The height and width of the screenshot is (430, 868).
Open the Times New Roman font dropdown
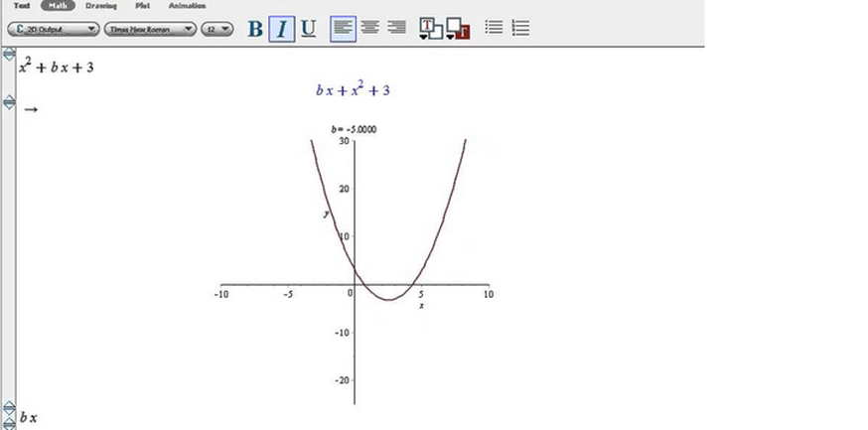click(150, 29)
